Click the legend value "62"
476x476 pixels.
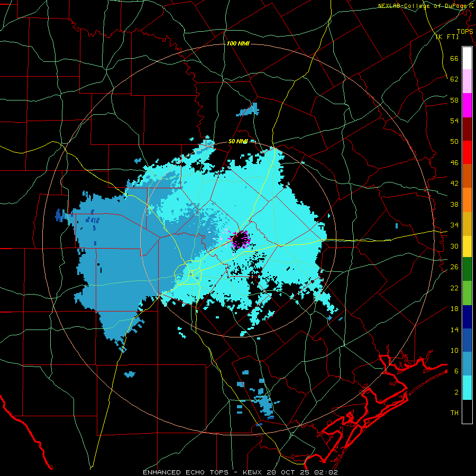pyautogui.click(x=454, y=79)
